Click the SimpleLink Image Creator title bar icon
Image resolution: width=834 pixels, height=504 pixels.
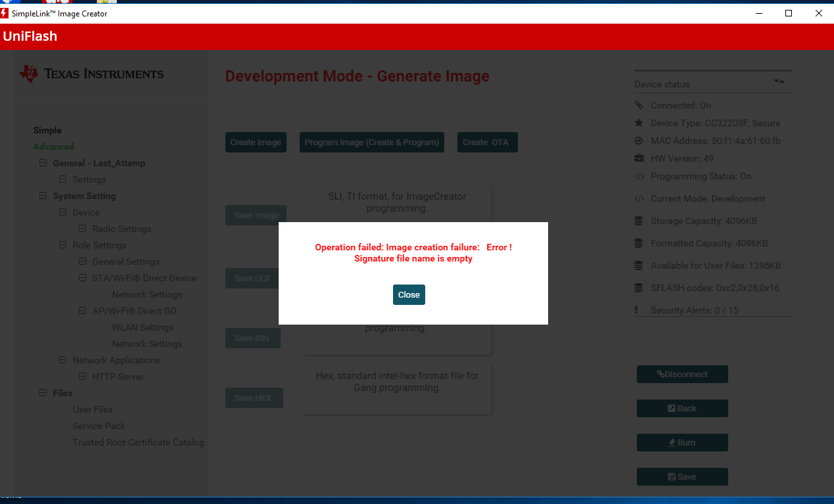[x=5, y=13]
